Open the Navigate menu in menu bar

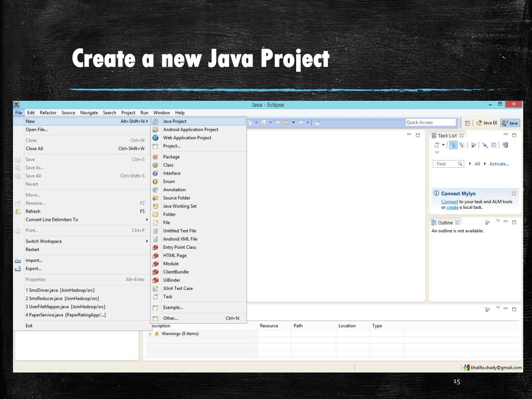tap(89, 113)
